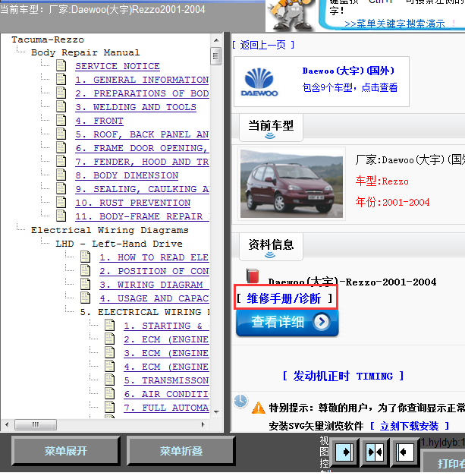Click page icon beside RUST PREVENTION
This screenshot has width=465, height=476.
pos(61,203)
